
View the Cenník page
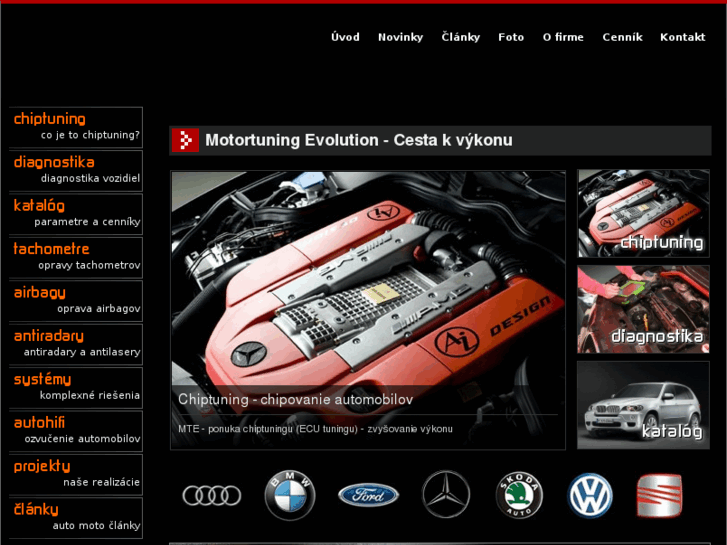[622, 37]
